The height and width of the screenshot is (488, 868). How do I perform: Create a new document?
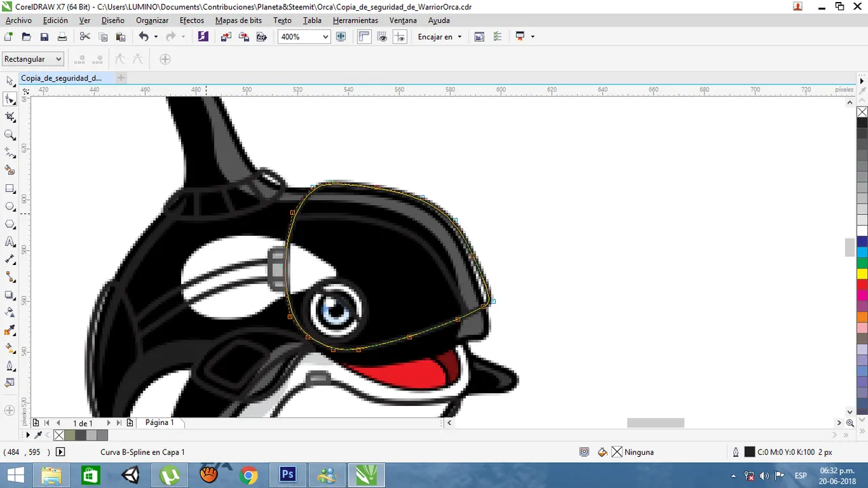(x=9, y=37)
